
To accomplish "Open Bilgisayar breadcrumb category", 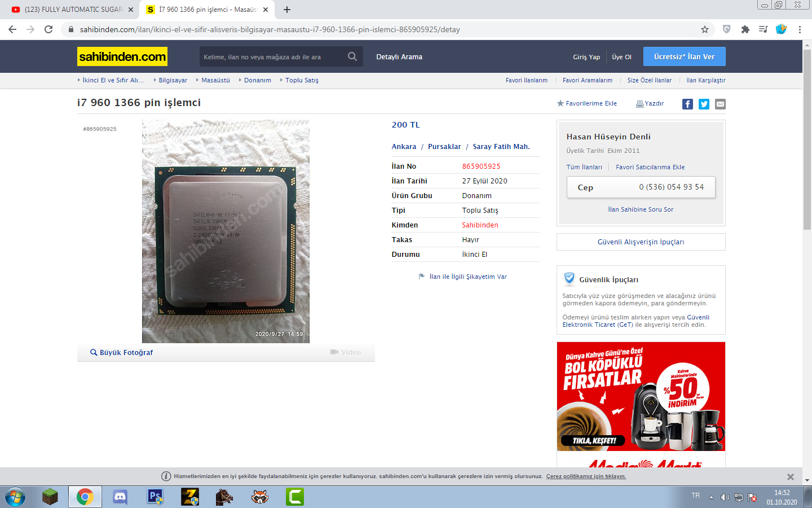I will (173, 80).
